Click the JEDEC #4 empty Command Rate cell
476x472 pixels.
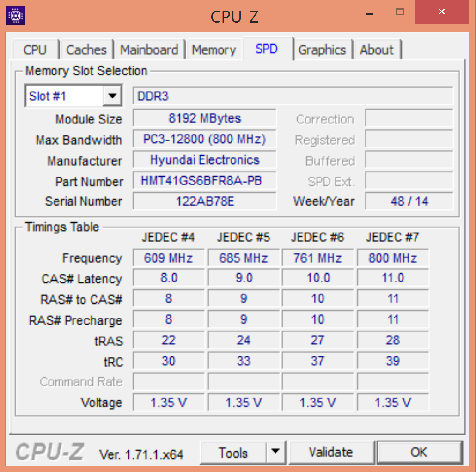169,381
